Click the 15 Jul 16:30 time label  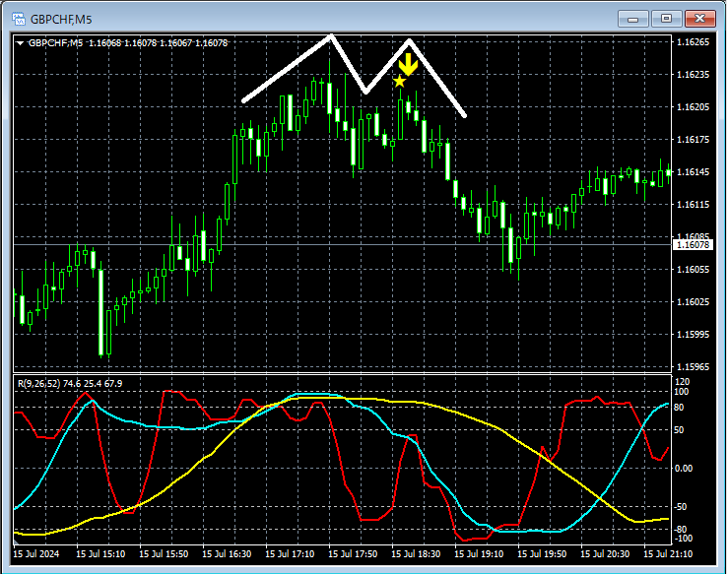coord(227,554)
